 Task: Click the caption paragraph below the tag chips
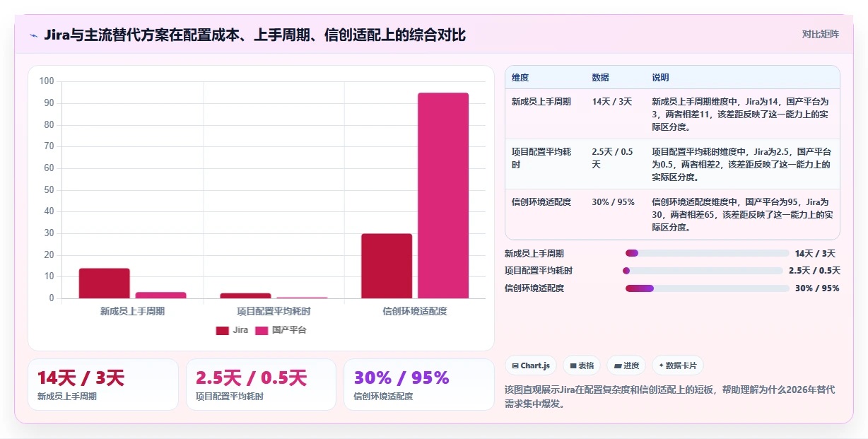[670, 397]
